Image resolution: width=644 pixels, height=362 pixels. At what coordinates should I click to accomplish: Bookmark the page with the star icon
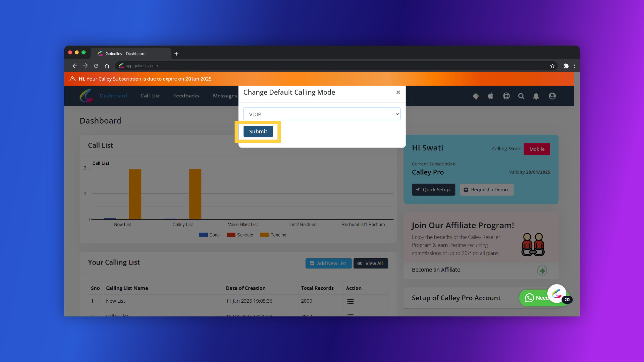552,66
